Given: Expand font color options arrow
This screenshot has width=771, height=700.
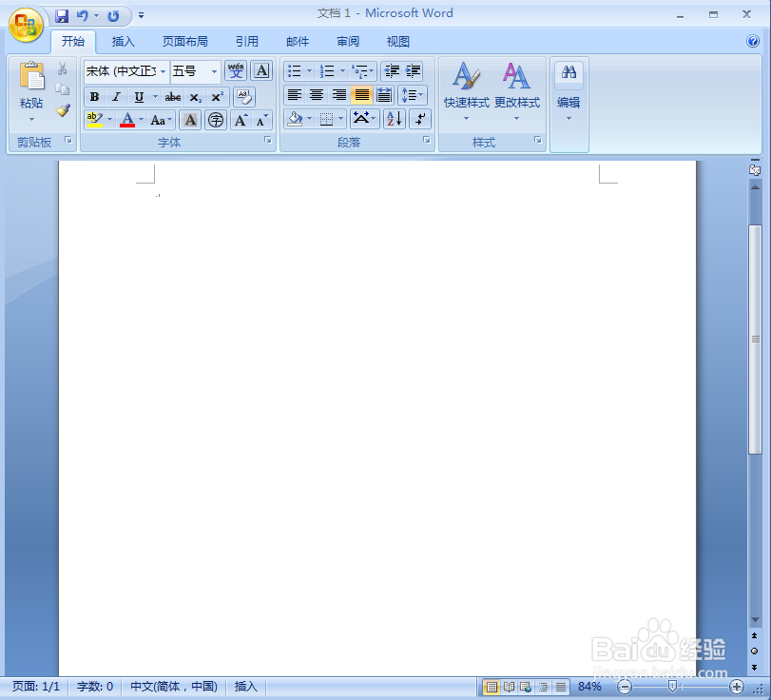Looking at the screenshot, I should (141, 120).
